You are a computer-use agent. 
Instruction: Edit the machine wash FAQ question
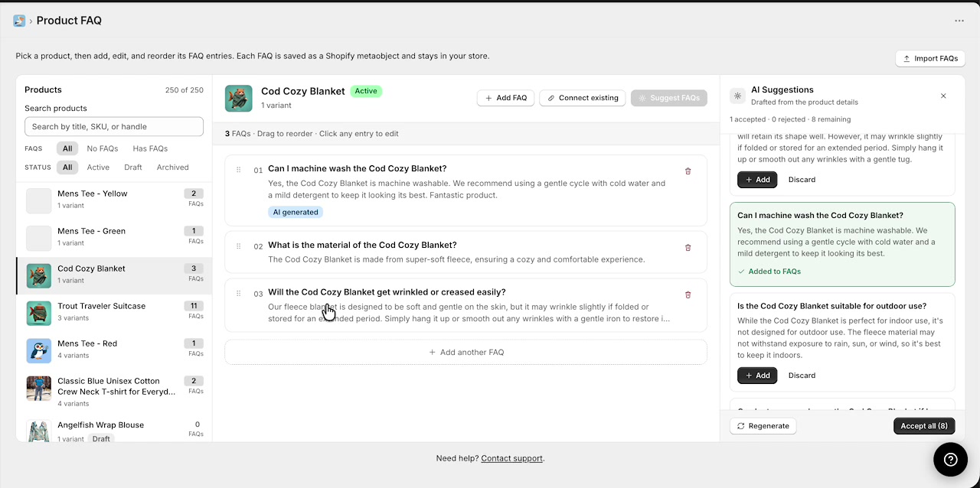click(357, 168)
